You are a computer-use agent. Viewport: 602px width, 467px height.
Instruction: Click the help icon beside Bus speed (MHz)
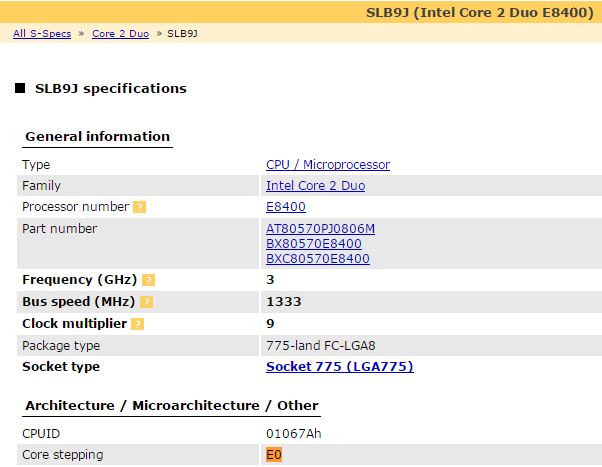146,302
